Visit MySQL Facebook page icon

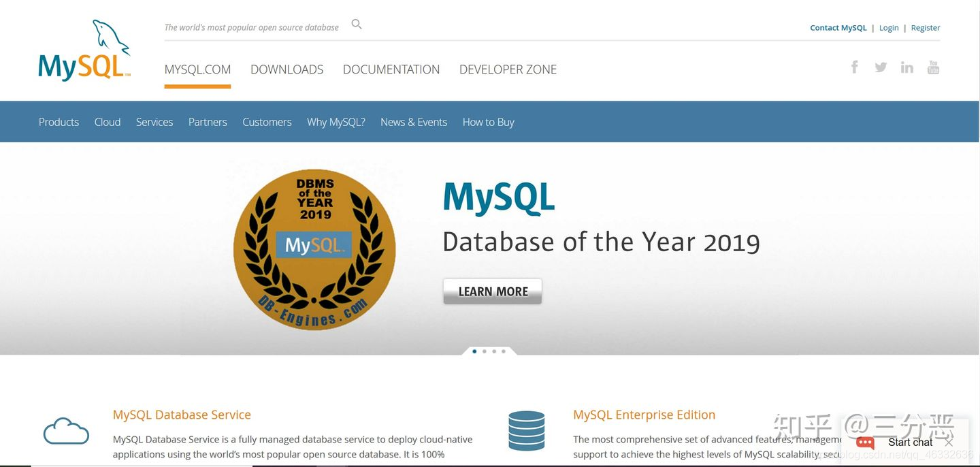coord(855,67)
